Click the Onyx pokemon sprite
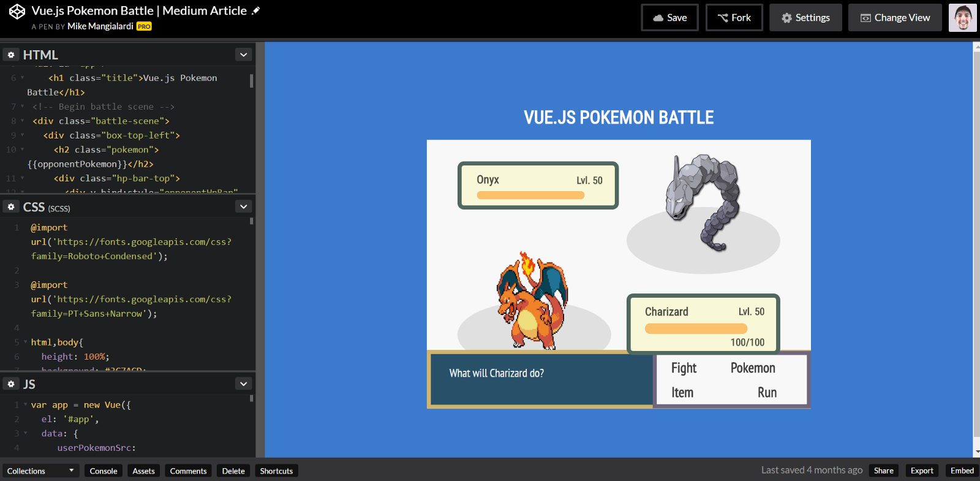This screenshot has height=481, width=980. [x=703, y=202]
